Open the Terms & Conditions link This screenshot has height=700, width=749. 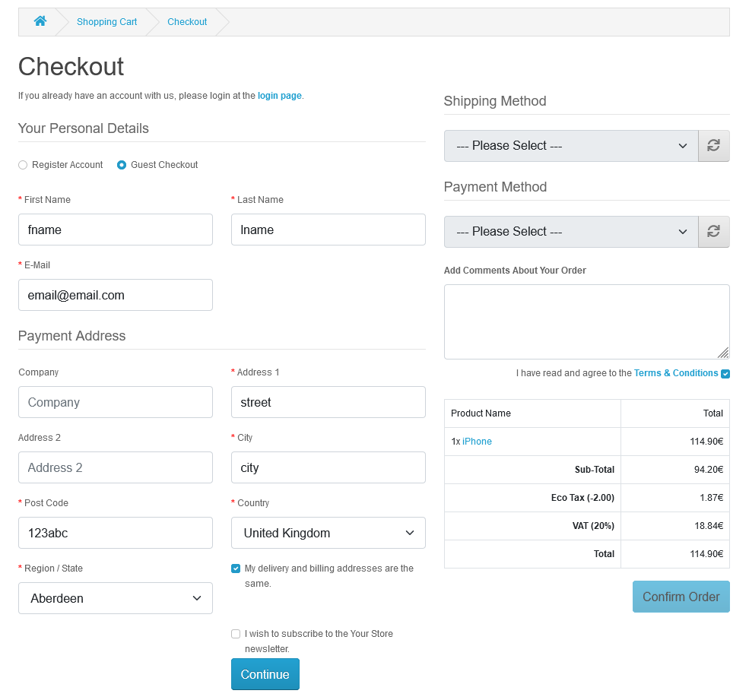point(676,373)
